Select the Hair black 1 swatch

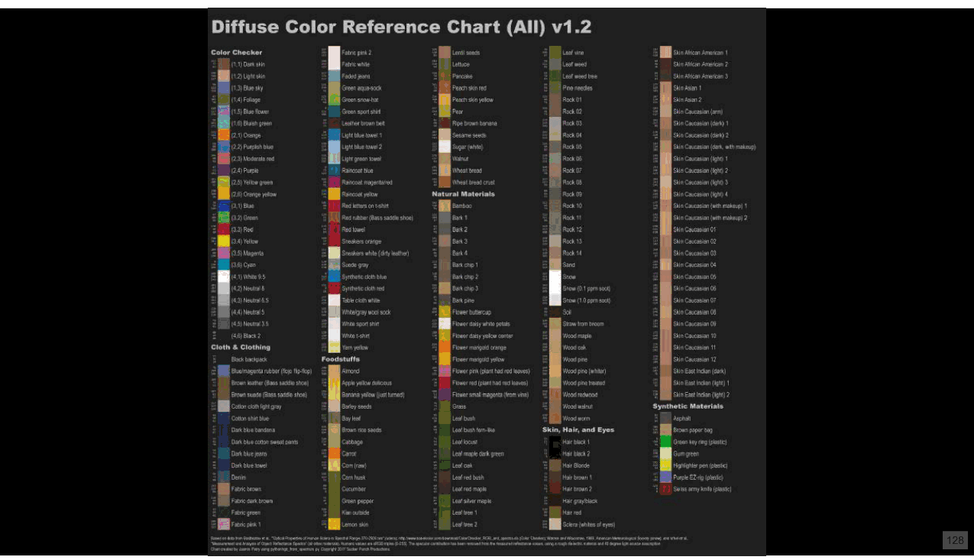(555, 442)
